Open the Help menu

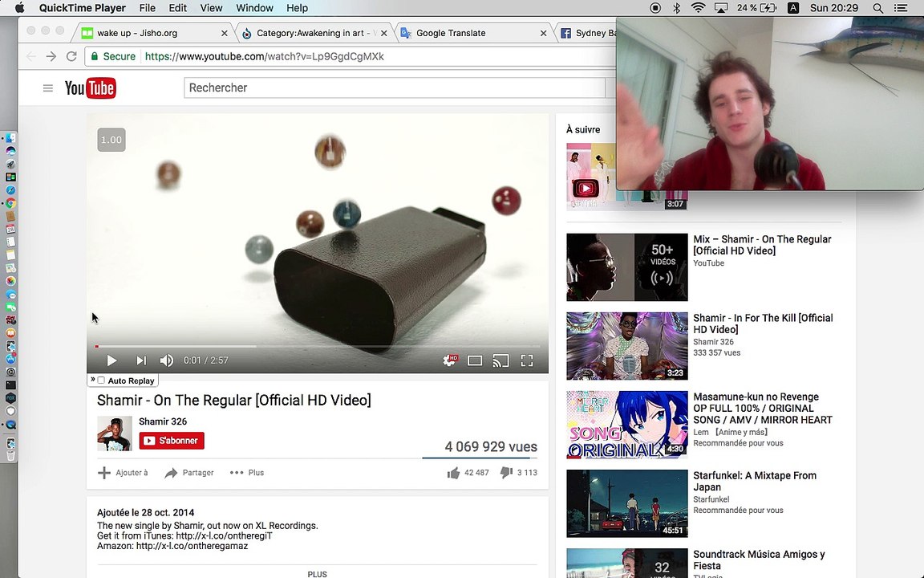point(297,8)
